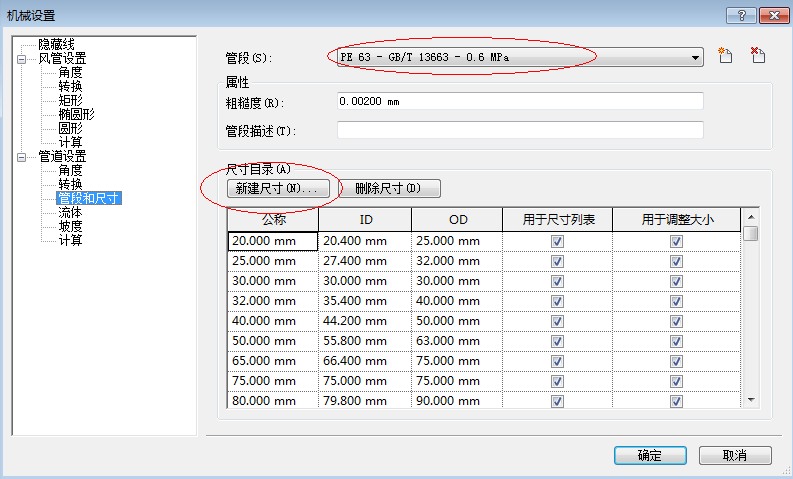This screenshot has height=479, width=793.
Task: Toggle 用于尺寸列表 checkbox for 20.000 mm row
Action: coord(557,242)
